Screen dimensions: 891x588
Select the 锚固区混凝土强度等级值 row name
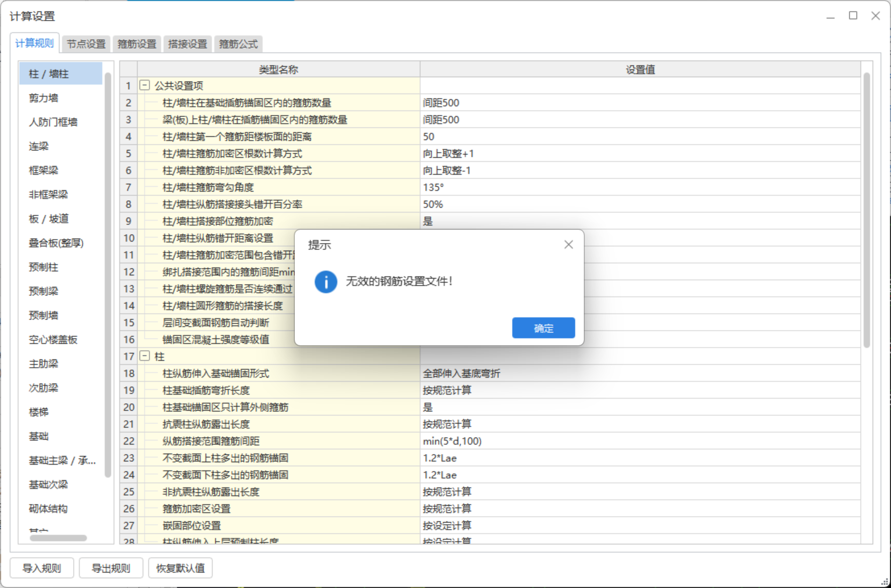216,339
